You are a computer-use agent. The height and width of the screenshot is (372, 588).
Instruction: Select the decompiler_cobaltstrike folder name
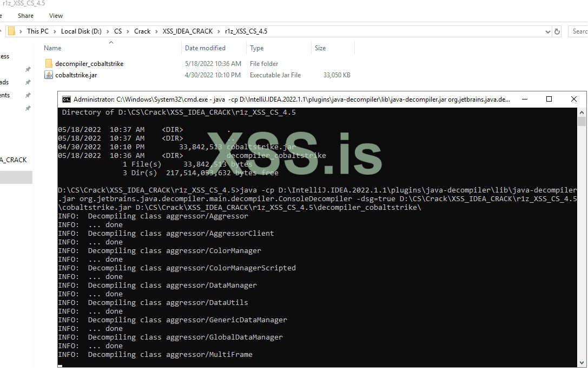pos(89,64)
